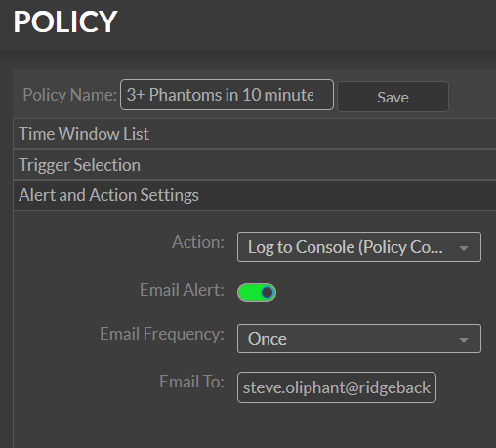This screenshot has width=496, height=448.
Task: Expand the Time Window List section
Action: (x=255, y=134)
